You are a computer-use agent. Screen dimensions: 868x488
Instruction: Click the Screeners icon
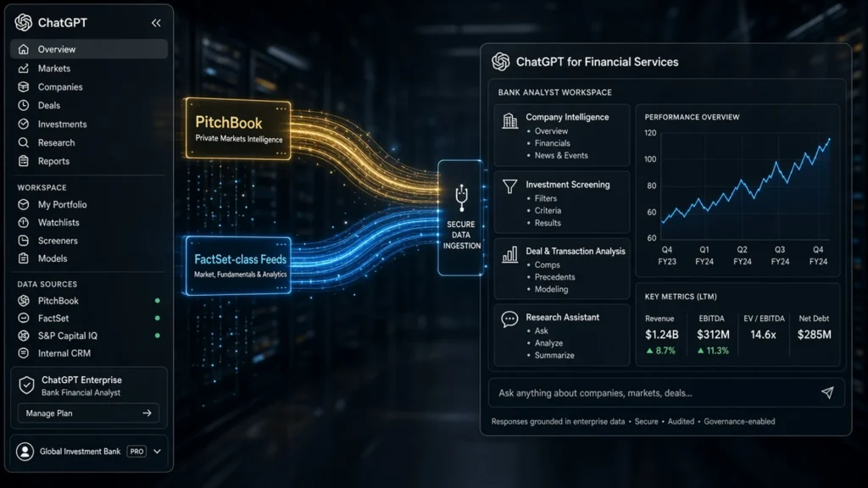coord(23,241)
